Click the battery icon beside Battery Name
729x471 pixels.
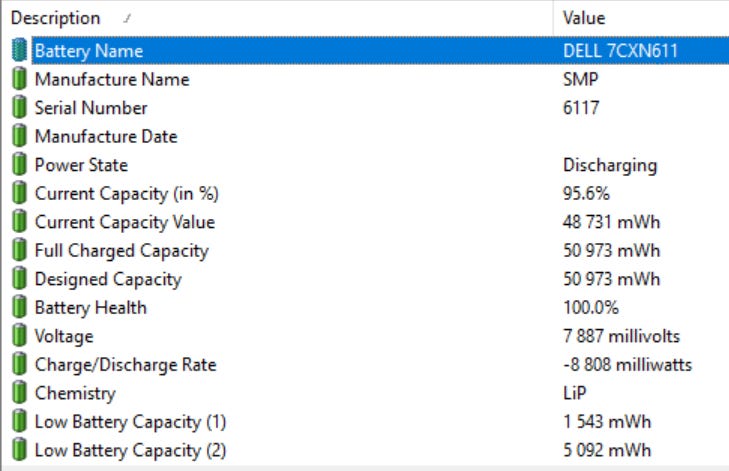pos(19,51)
